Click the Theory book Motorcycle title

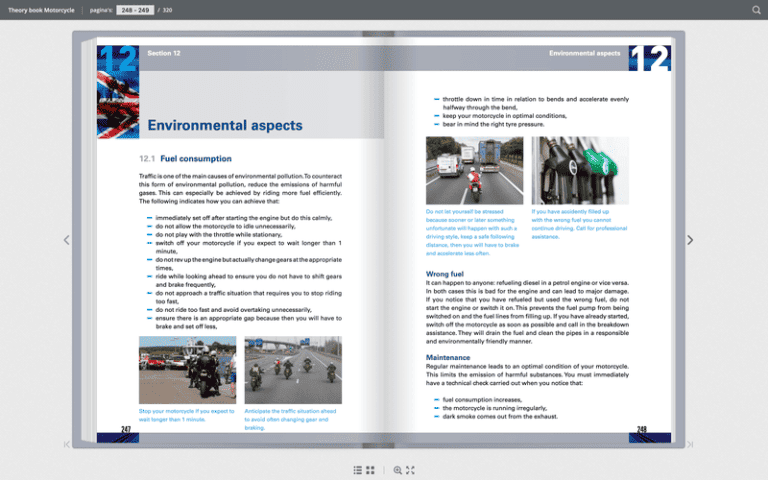tap(41, 10)
